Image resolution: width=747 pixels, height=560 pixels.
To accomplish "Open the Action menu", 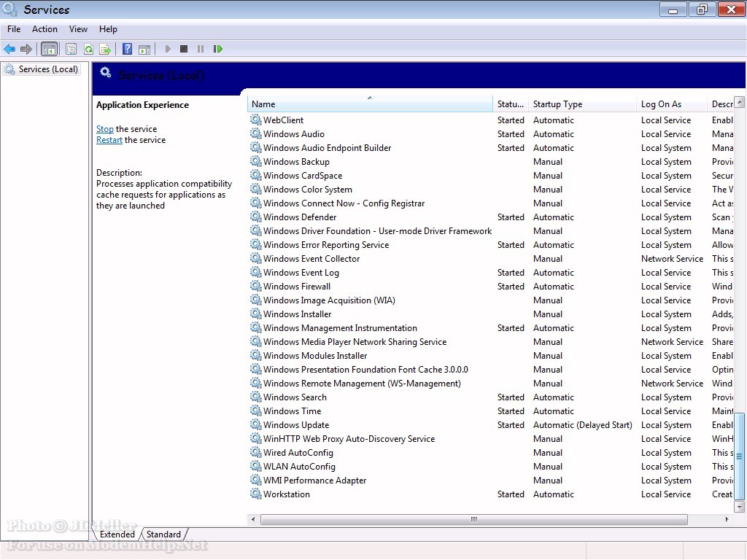I will (44, 29).
